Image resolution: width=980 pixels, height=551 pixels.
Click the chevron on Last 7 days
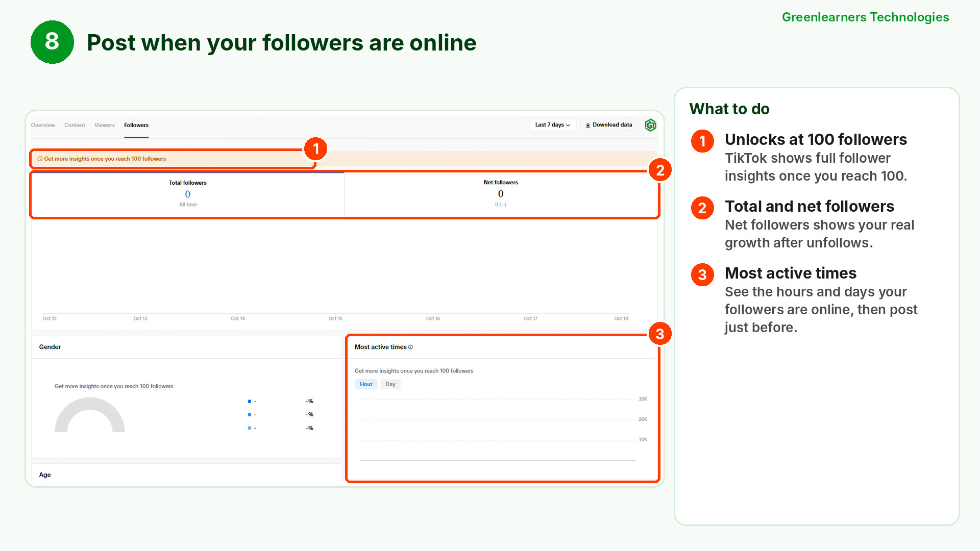568,125
